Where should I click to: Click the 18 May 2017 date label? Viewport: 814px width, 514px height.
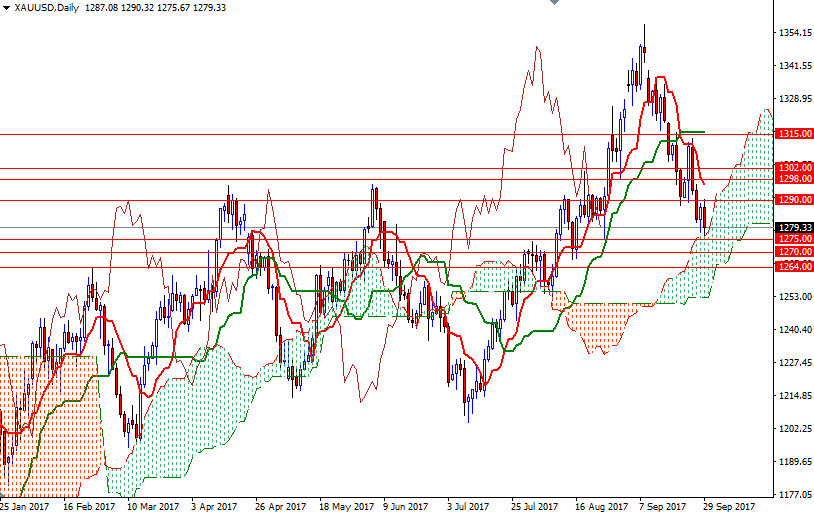(x=346, y=506)
